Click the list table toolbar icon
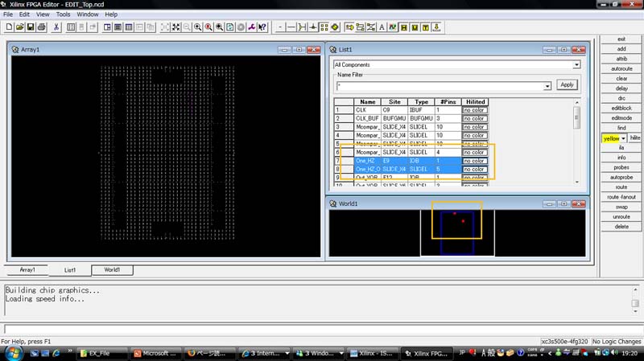This screenshot has height=361, width=644. point(71,27)
